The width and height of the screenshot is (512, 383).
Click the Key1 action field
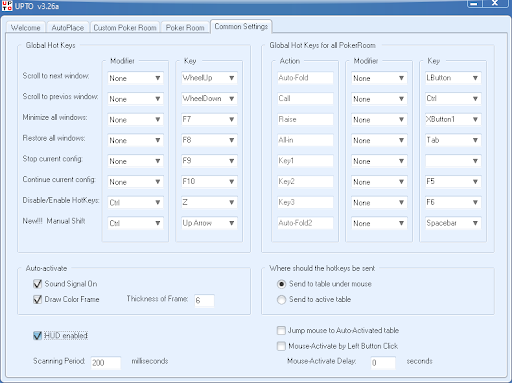[305, 161]
